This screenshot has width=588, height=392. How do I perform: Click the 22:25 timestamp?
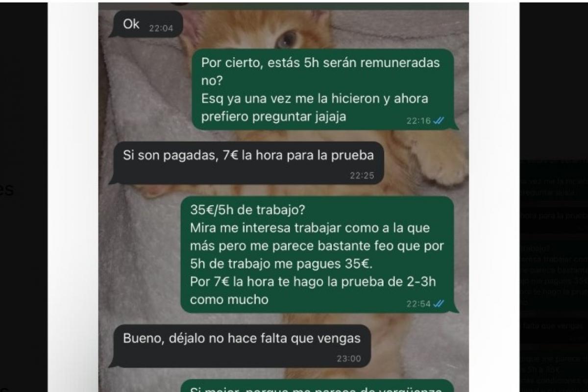click(362, 175)
